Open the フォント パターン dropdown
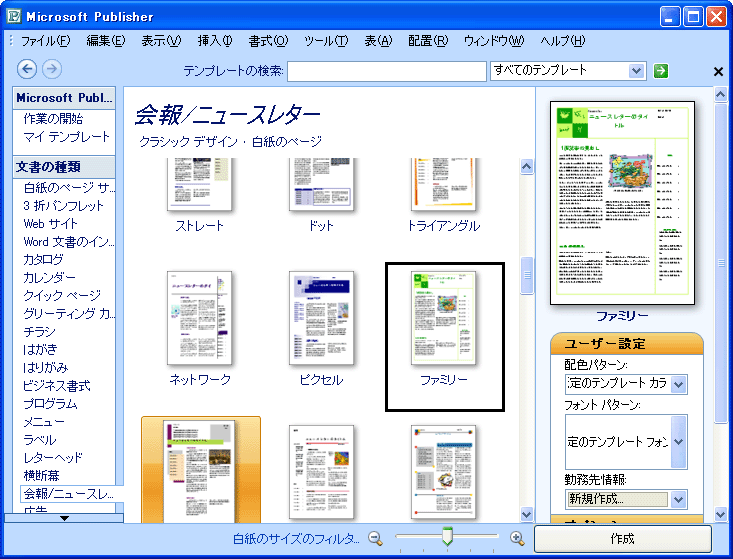Screen dimensions: 733x559 point(679,442)
